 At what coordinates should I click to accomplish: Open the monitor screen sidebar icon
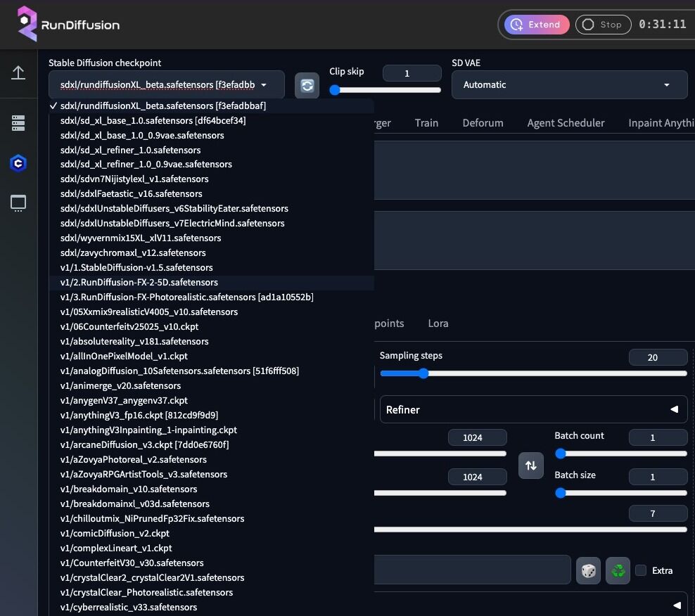[18, 204]
